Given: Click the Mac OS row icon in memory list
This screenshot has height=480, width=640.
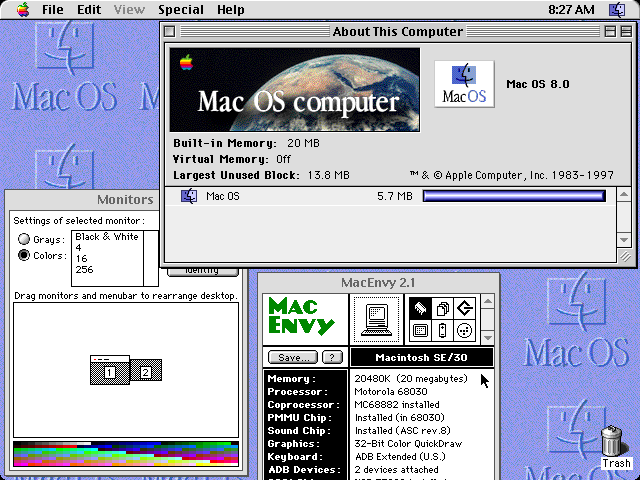Looking at the screenshot, I should point(189,196).
